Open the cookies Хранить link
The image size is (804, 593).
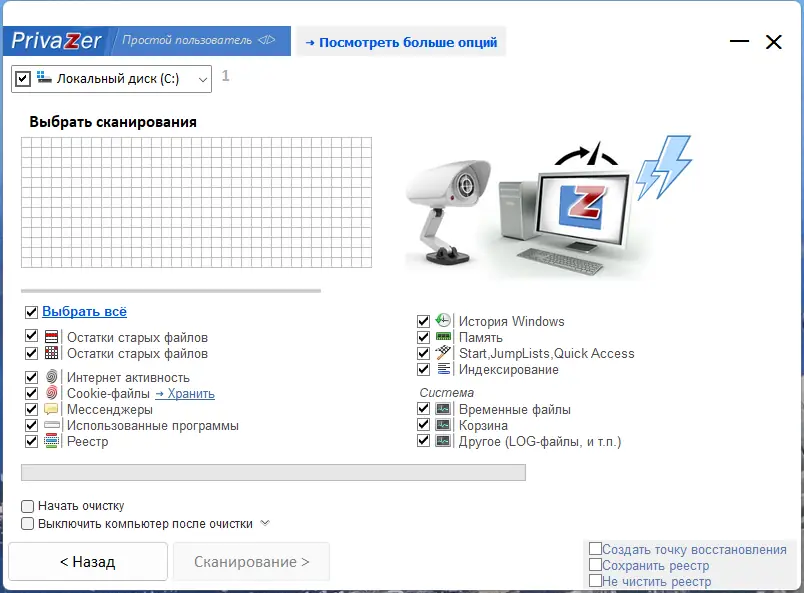coord(185,393)
